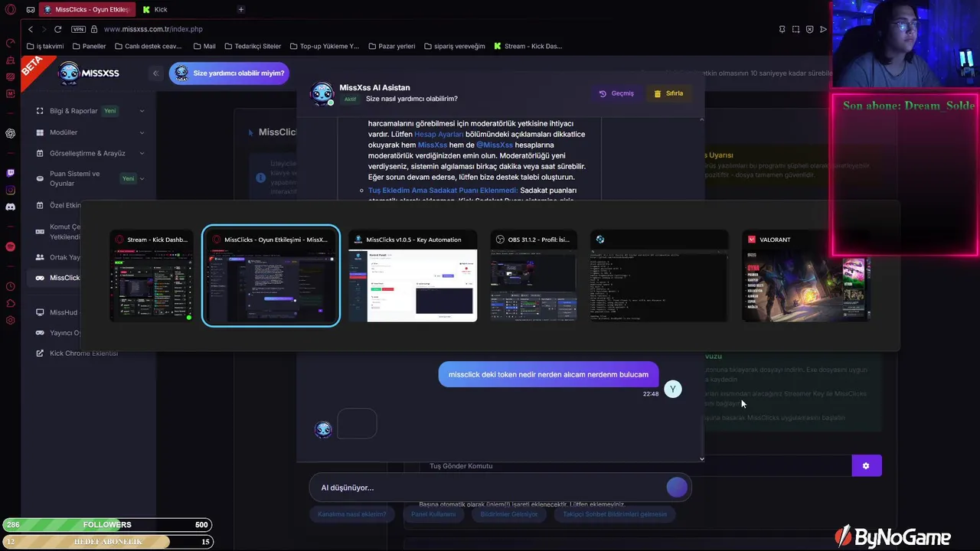Click the MissXss logo in the header
The image size is (980, 551).
[88, 73]
